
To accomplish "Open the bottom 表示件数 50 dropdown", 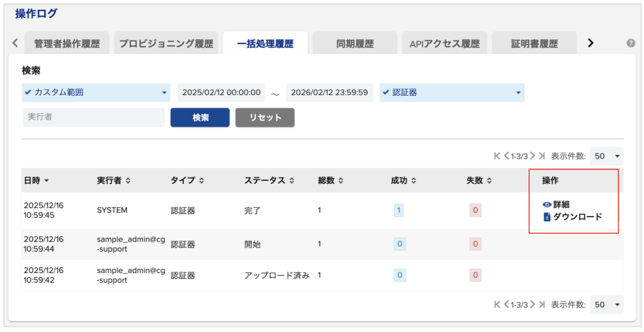I will pyautogui.click(x=607, y=305).
